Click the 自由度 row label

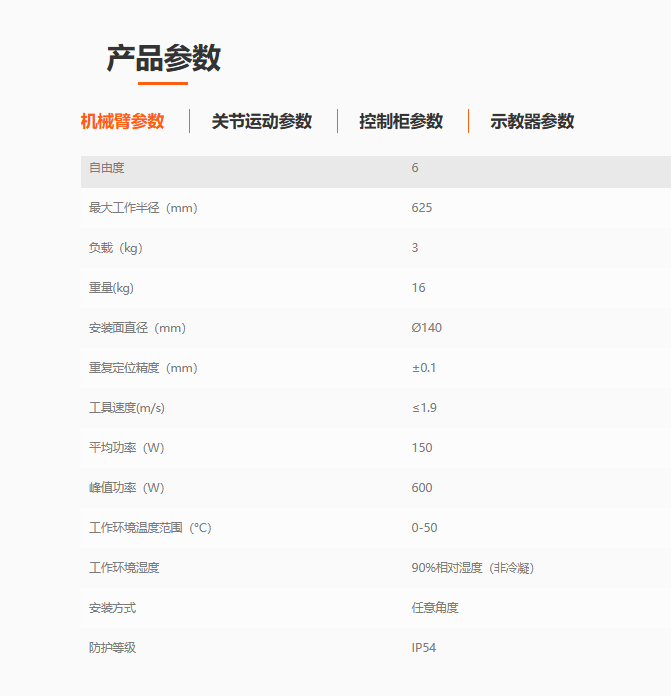107,168
